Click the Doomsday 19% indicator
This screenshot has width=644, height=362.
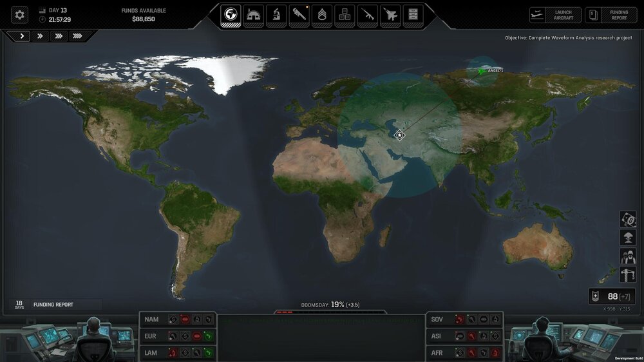click(330, 305)
